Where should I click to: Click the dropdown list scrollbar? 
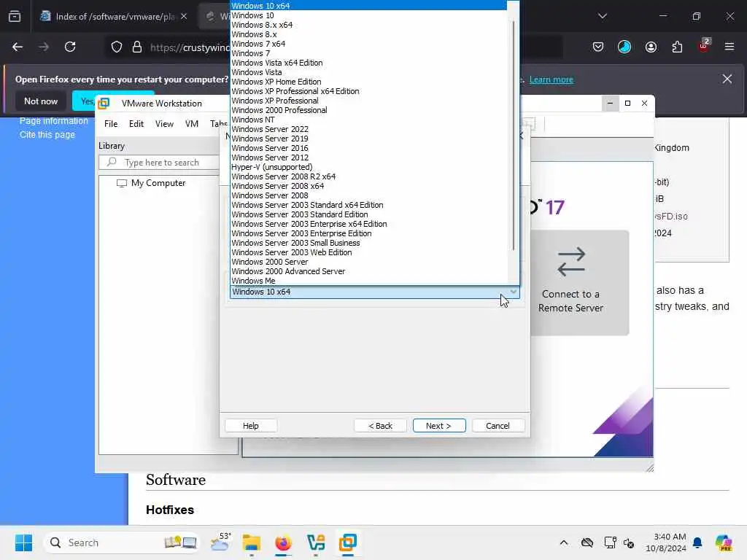[513, 136]
